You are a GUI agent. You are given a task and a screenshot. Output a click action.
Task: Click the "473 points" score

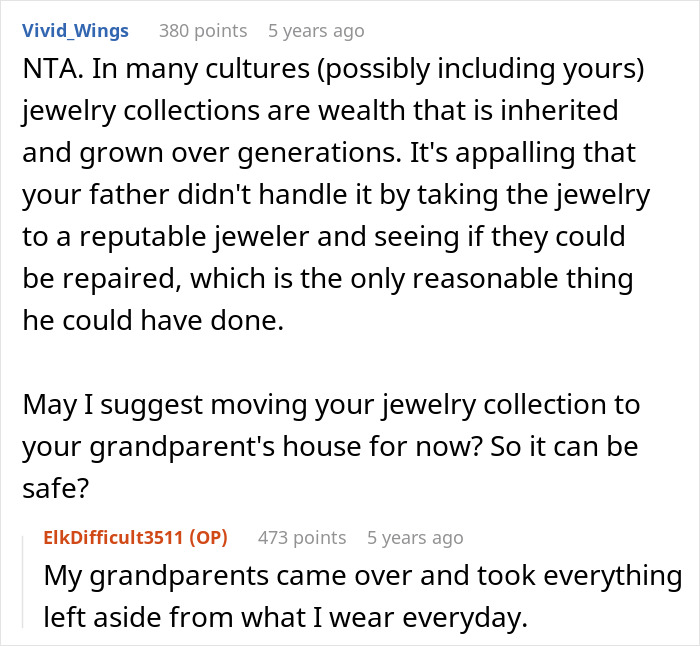[302, 538]
